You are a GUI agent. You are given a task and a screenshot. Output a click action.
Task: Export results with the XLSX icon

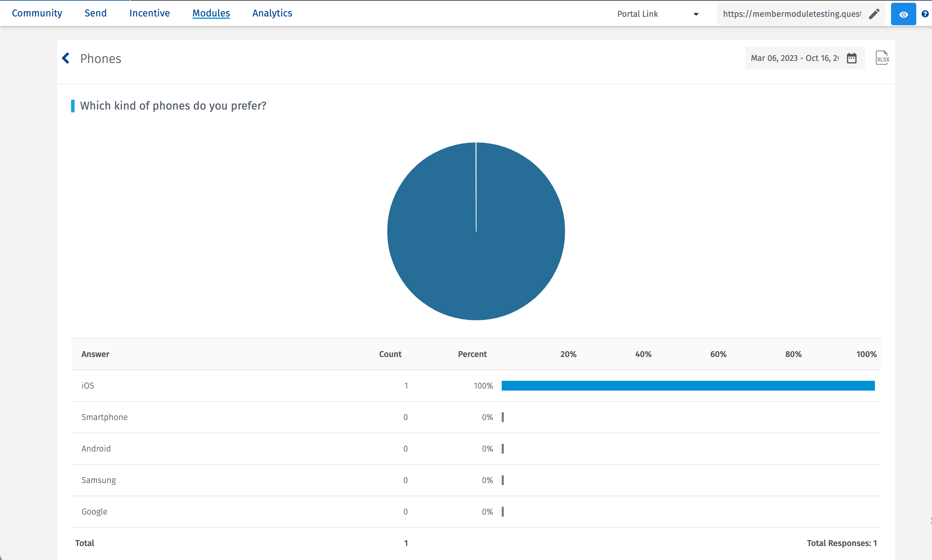pos(882,58)
